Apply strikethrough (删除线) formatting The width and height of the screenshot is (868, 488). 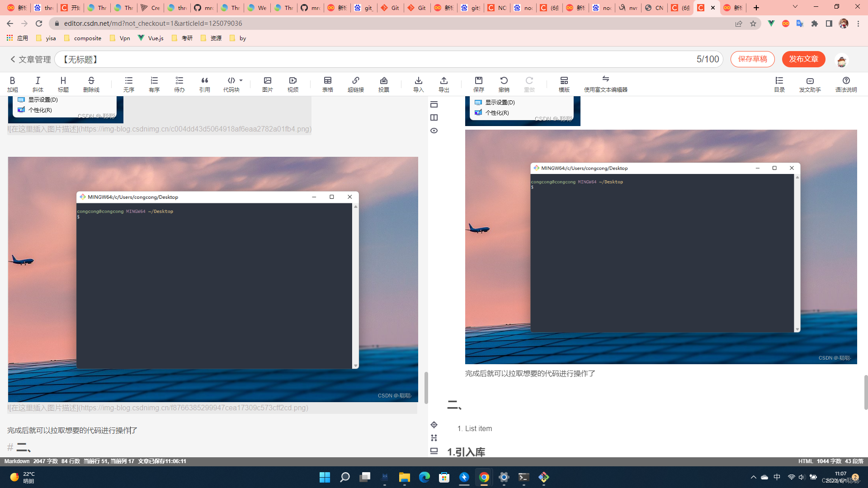(91, 84)
